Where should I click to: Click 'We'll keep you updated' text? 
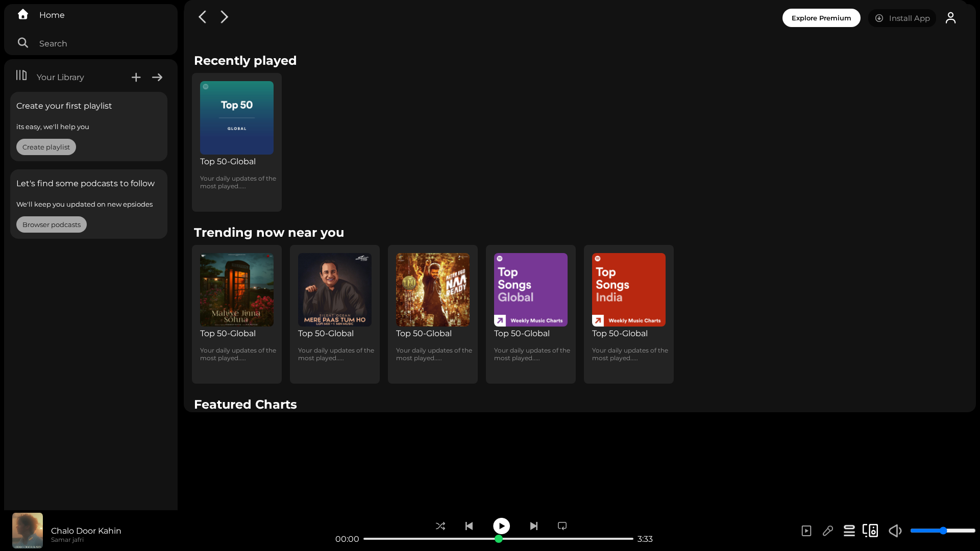pos(84,205)
